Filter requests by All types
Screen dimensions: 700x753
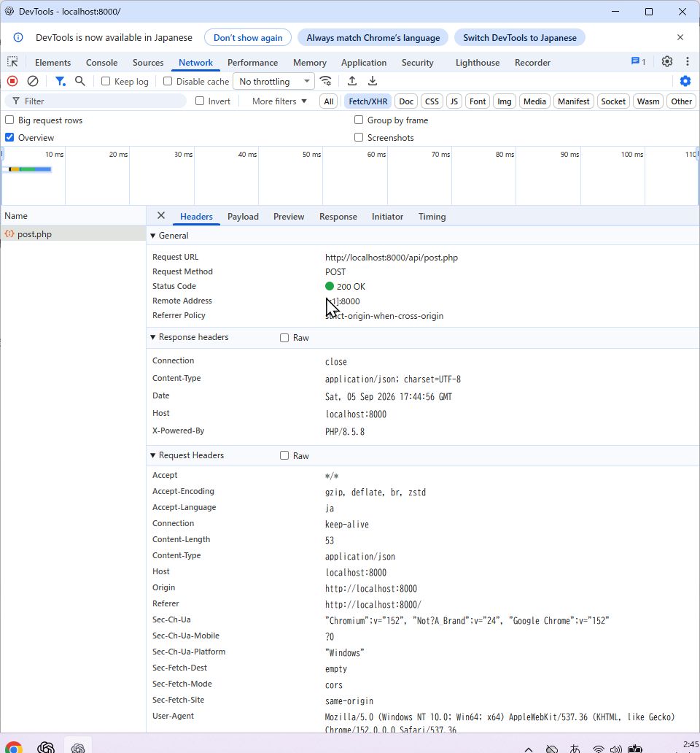pyautogui.click(x=329, y=101)
